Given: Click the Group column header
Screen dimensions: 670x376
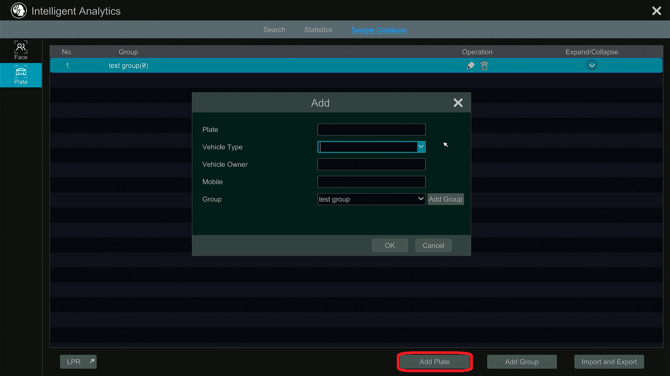Looking at the screenshot, I should [x=128, y=52].
